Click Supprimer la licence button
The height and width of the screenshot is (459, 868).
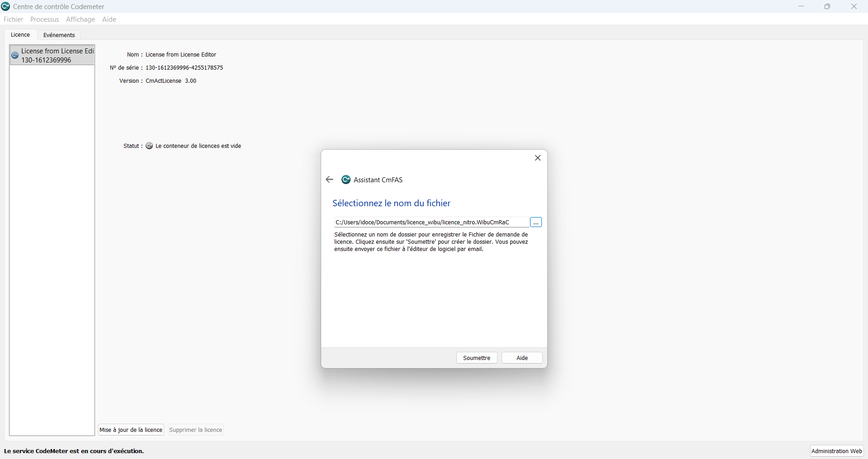coord(195,430)
